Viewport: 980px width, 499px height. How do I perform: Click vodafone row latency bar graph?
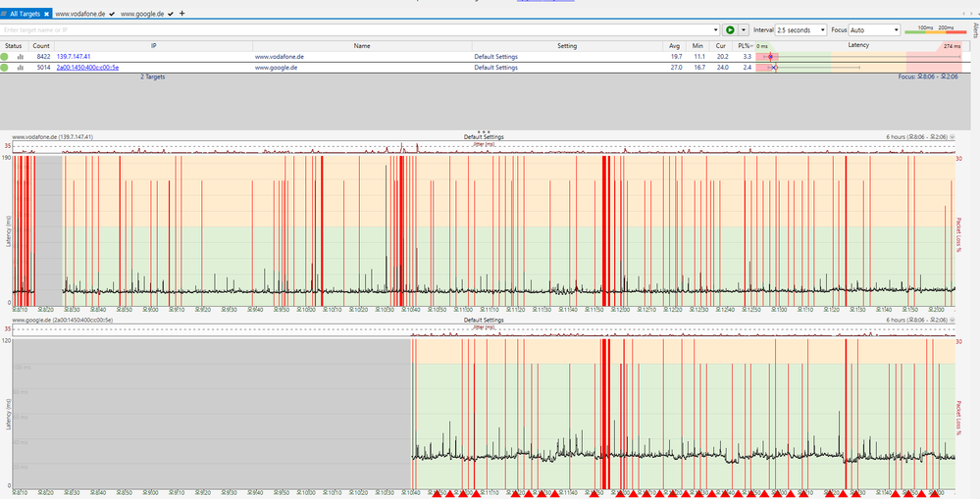point(858,57)
